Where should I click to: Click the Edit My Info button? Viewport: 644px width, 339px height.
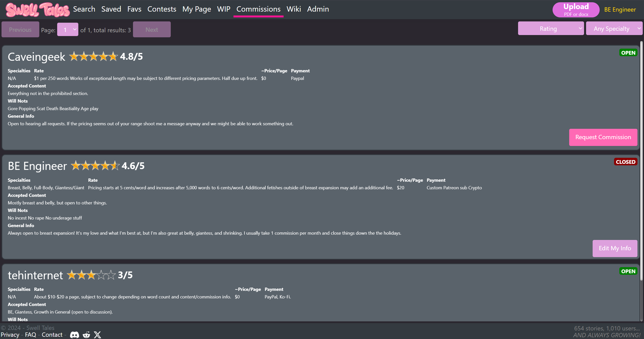point(615,249)
